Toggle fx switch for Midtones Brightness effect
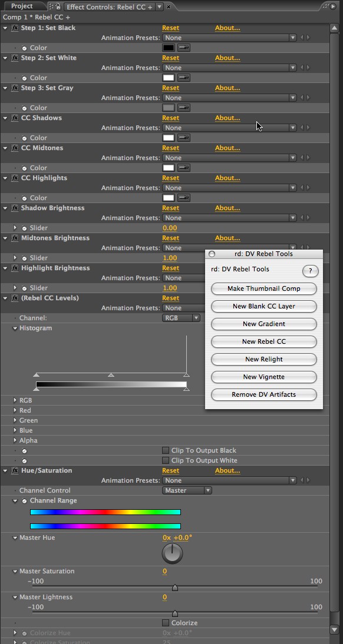 point(15,238)
